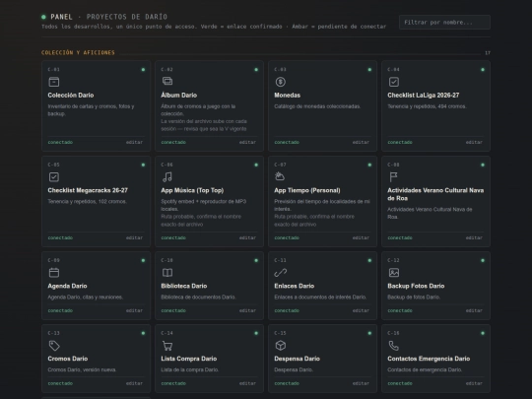Screen dimensions: 532x399
Task: Open the Cromos Darío title
Action: (68, 359)
